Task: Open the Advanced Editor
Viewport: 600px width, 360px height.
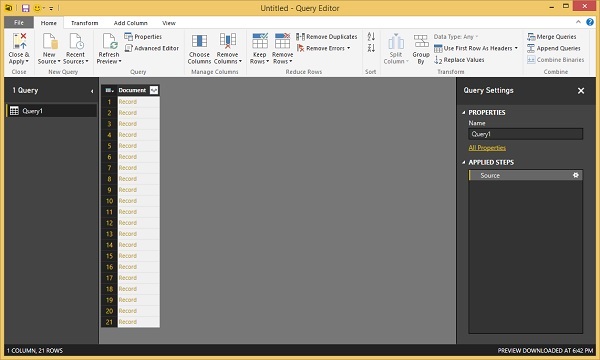Action: [x=152, y=48]
